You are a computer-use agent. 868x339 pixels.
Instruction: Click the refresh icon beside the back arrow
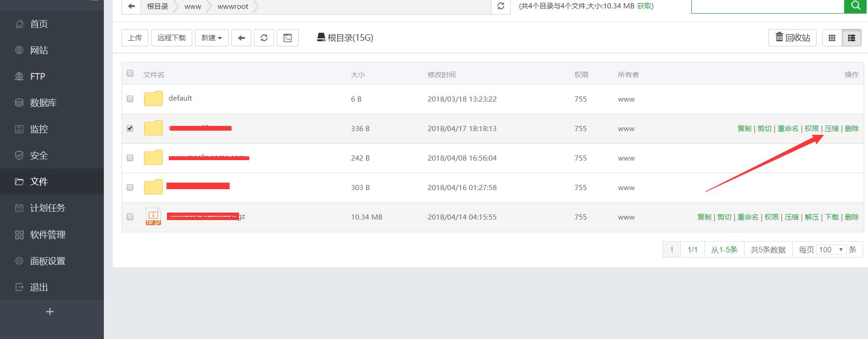point(264,38)
